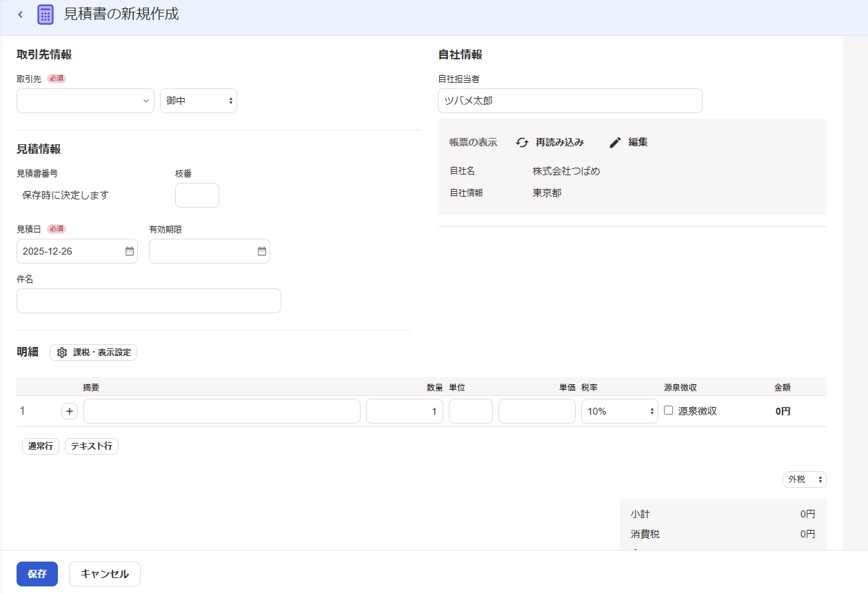Click the キャンセル button
Image resolution: width=868 pixels, height=594 pixels.
pyautogui.click(x=105, y=574)
